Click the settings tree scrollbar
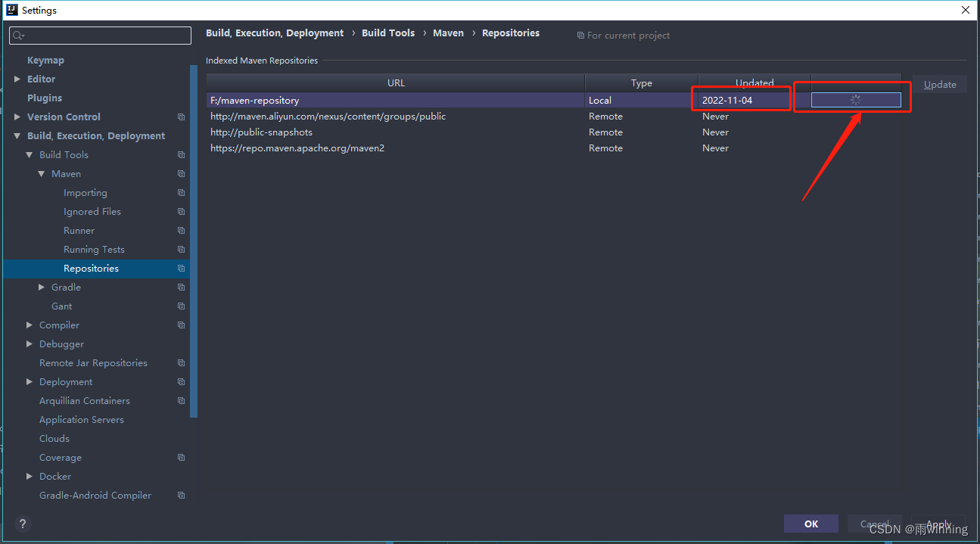This screenshot has width=980, height=544. [194, 241]
